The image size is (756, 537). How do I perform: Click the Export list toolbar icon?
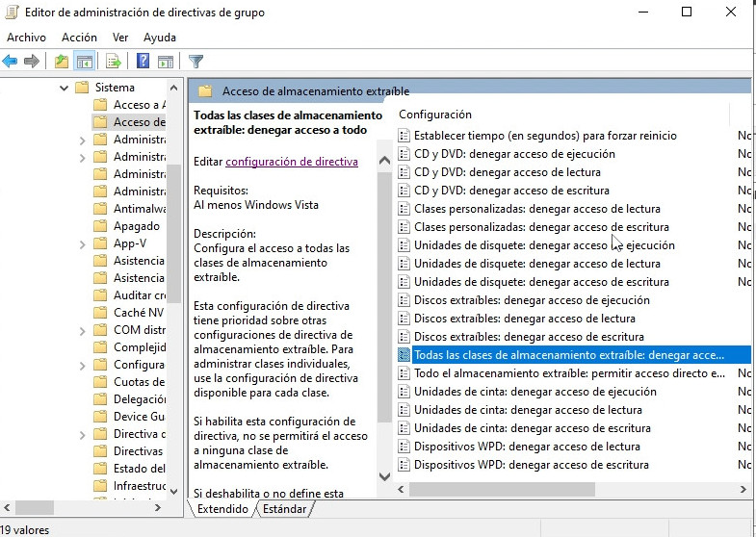pyautogui.click(x=114, y=62)
